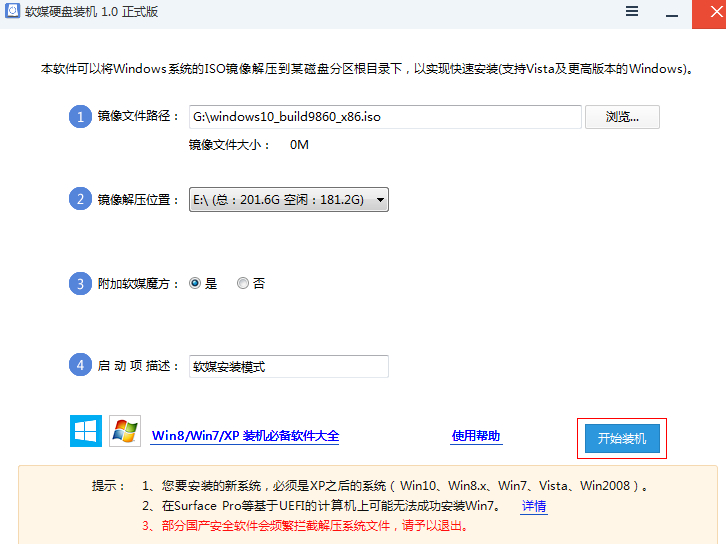Click the 附加软媒魔方 label
The width and height of the screenshot is (726, 544).
138,283
